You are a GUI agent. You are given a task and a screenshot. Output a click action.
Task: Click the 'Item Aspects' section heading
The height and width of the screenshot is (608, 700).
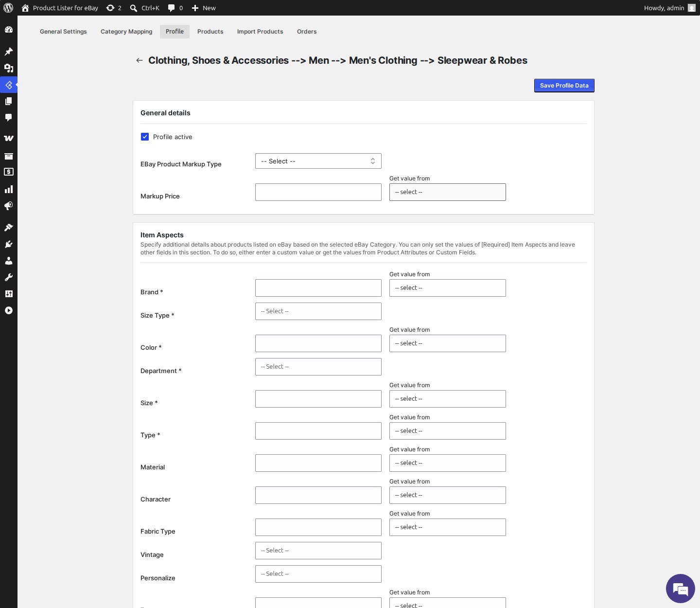point(162,235)
